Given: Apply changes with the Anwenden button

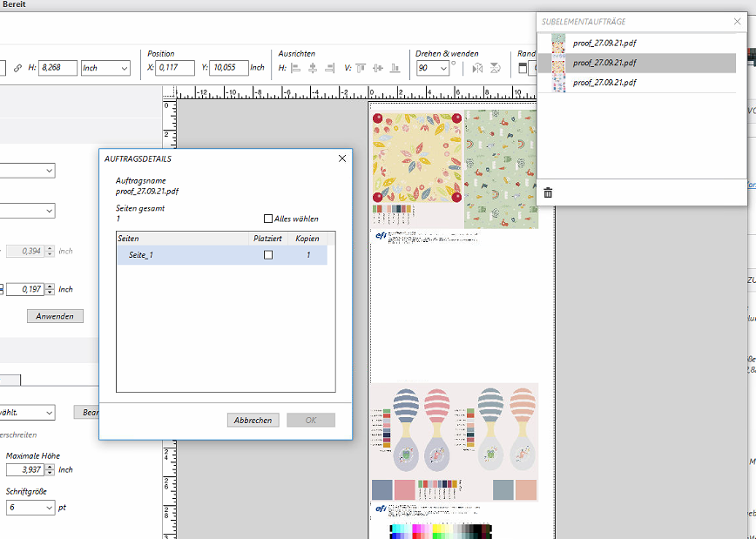Looking at the screenshot, I should [54, 316].
